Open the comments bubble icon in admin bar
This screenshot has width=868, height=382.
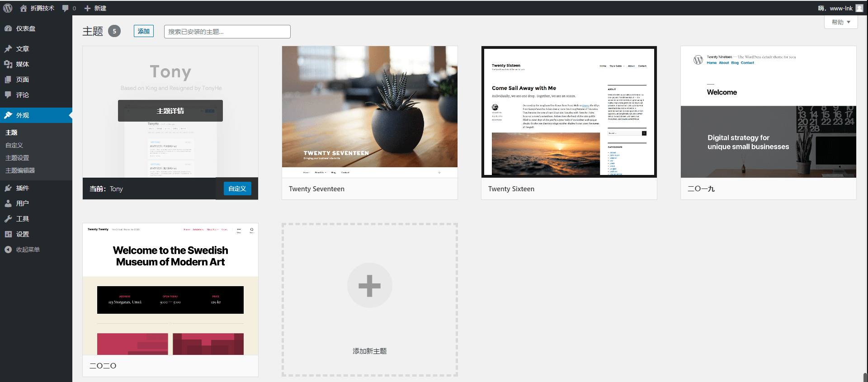[66, 8]
